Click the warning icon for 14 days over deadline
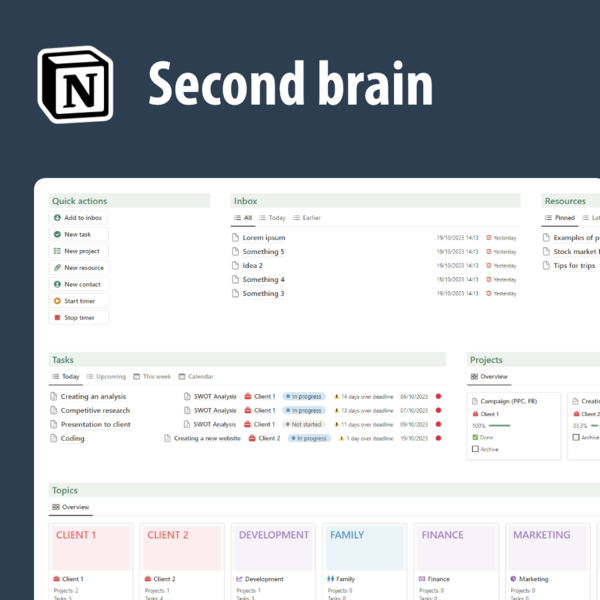600x600 pixels. coord(336,396)
